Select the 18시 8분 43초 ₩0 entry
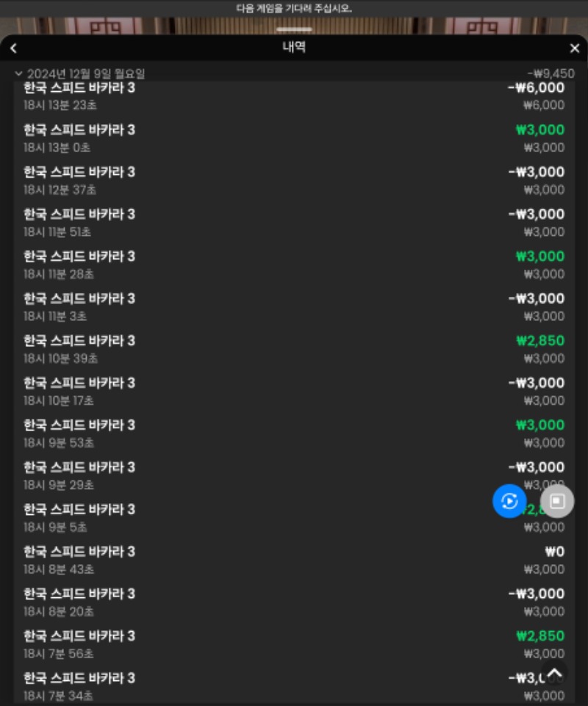Image resolution: width=588 pixels, height=706 pixels. 294,560
